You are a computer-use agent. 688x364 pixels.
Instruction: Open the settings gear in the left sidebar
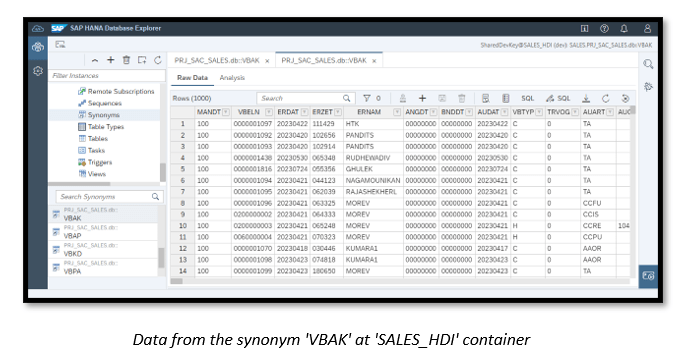tap(38, 71)
